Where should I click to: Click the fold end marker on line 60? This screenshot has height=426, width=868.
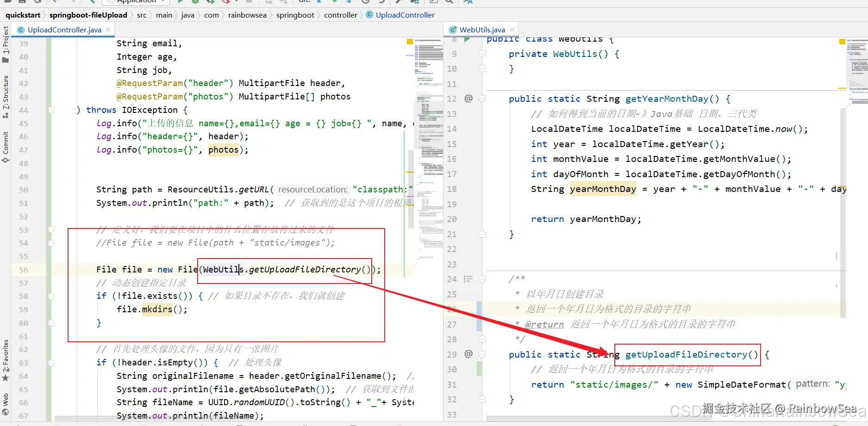[51, 323]
